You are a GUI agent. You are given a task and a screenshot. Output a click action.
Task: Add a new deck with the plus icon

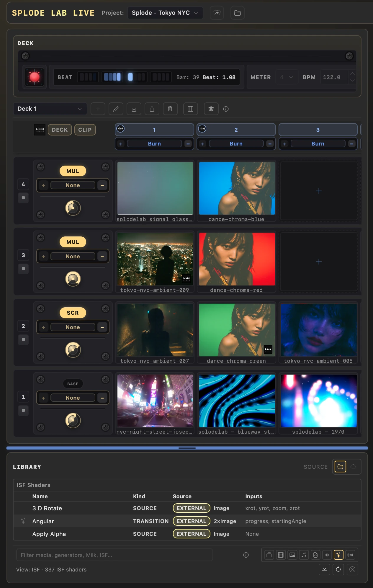pos(98,109)
